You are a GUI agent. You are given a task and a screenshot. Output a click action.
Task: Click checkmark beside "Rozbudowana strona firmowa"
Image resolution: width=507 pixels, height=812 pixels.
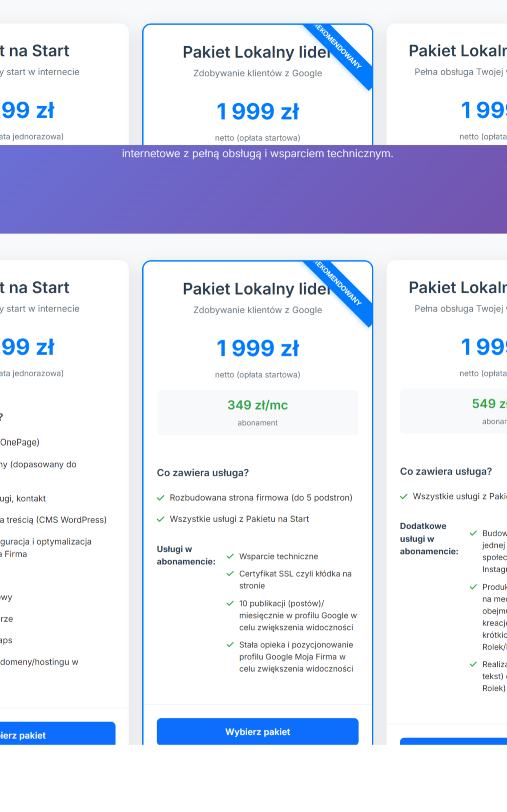(x=161, y=498)
